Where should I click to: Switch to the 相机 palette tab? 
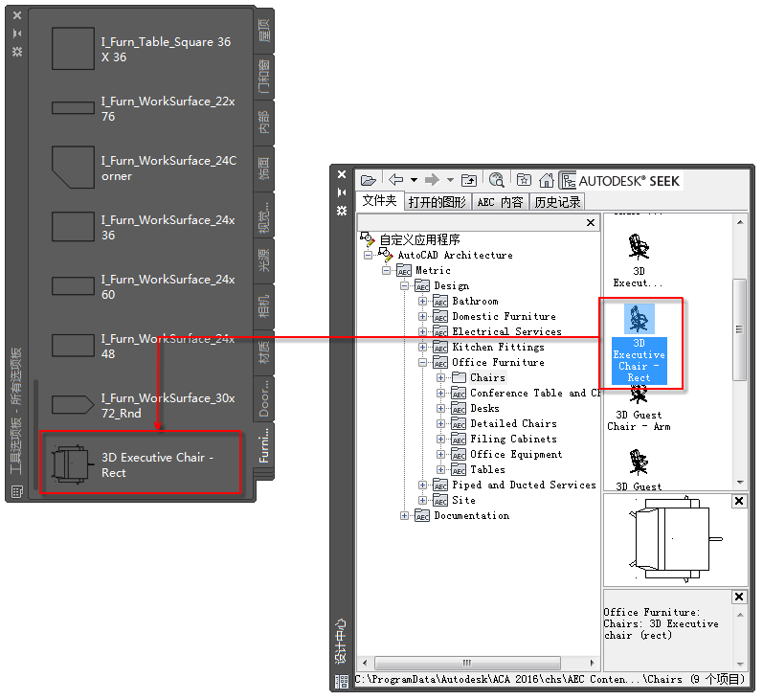(263, 305)
